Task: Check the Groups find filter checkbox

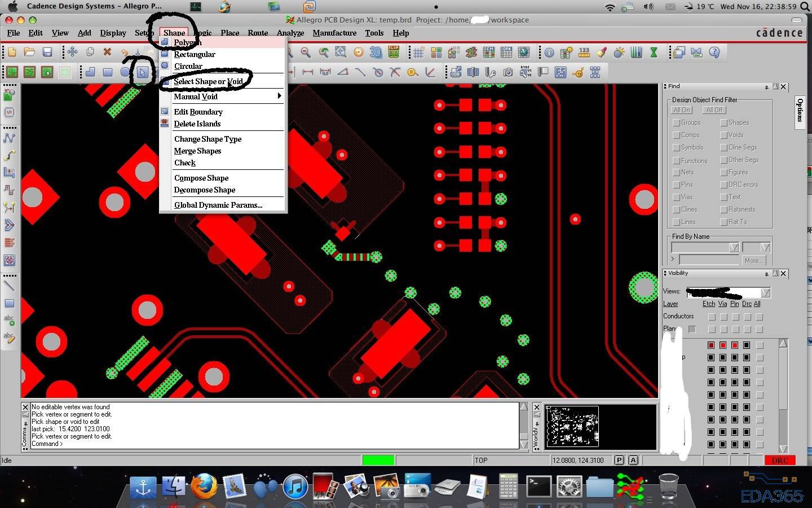Action: point(676,122)
